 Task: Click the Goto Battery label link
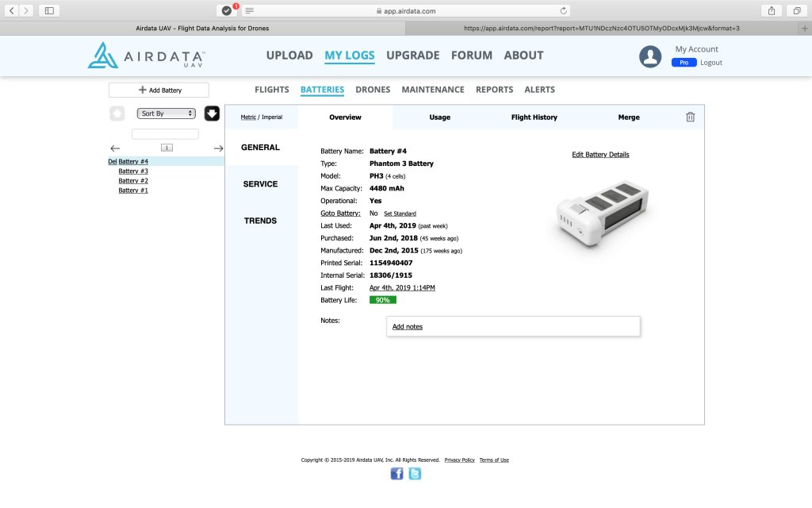340,213
